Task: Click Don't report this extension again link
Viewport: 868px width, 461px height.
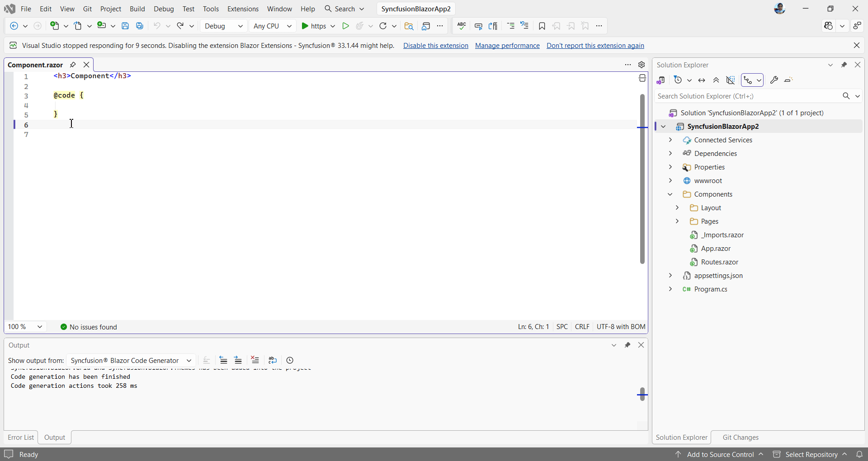Action: click(595, 46)
